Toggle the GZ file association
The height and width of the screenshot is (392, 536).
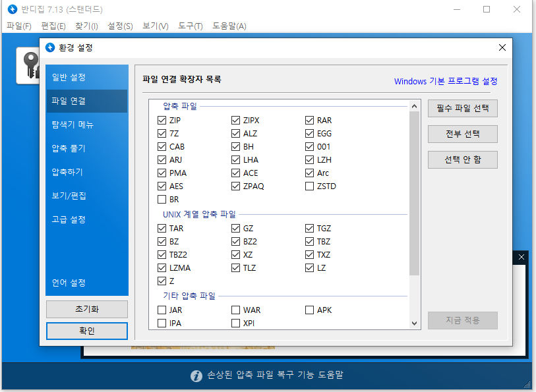coord(235,228)
